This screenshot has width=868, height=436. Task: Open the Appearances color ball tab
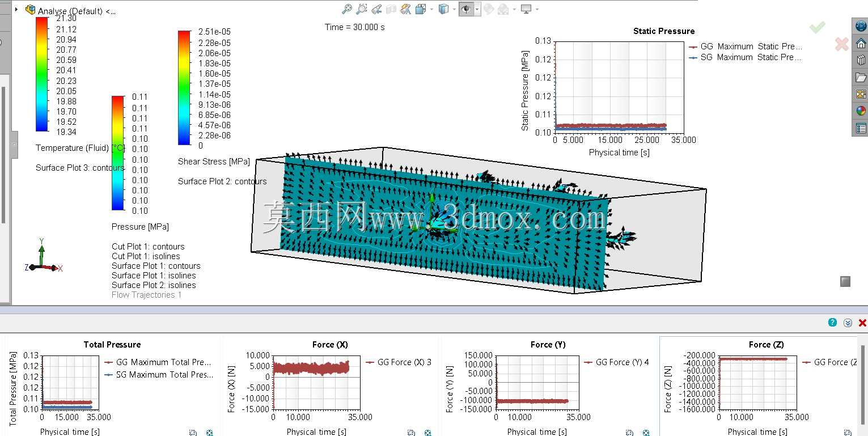861,111
